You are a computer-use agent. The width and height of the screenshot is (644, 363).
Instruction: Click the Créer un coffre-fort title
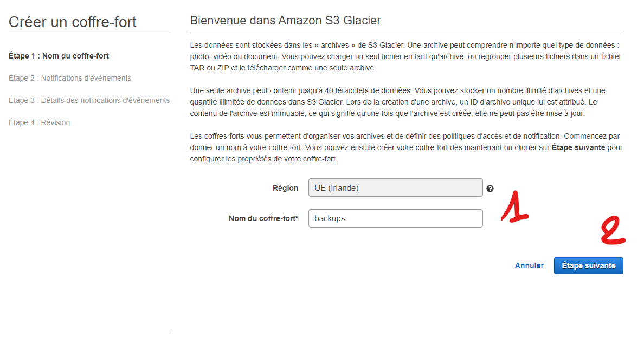[72, 22]
